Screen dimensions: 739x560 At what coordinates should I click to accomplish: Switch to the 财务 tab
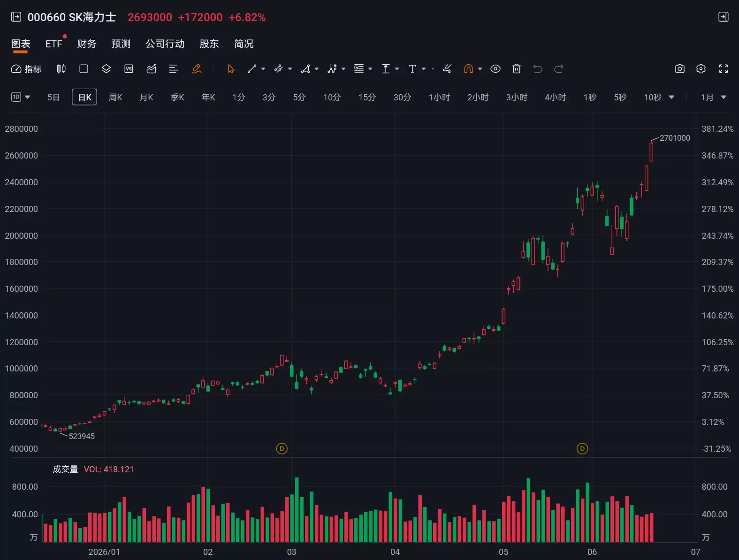tap(87, 44)
